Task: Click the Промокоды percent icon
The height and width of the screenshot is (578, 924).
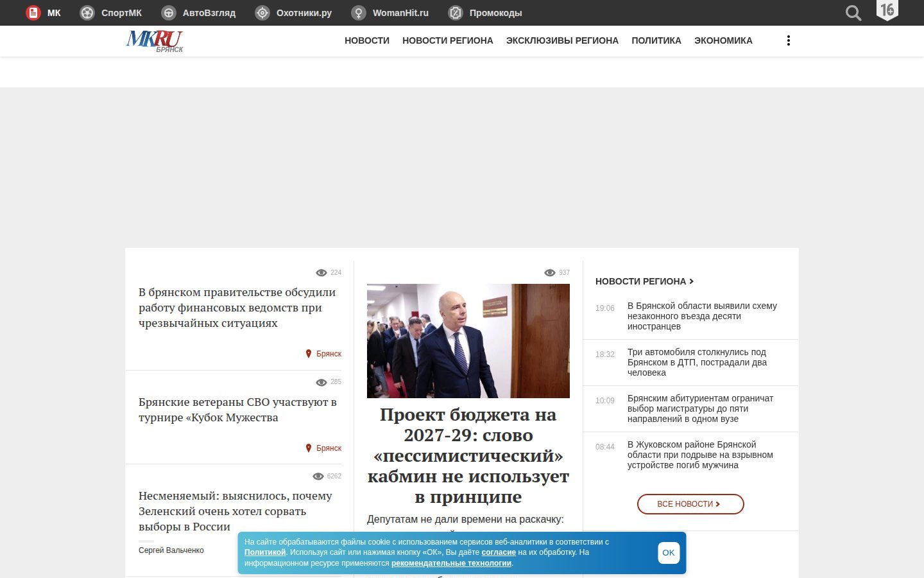Action: (456, 13)
